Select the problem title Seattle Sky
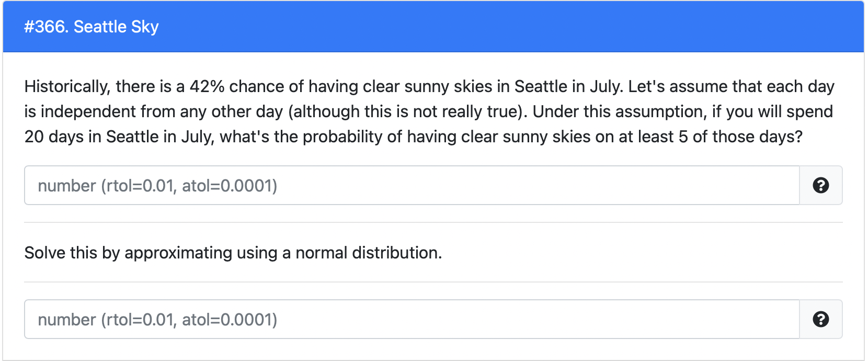The height and width of the screenshot is (361, 868). point(116,27)
